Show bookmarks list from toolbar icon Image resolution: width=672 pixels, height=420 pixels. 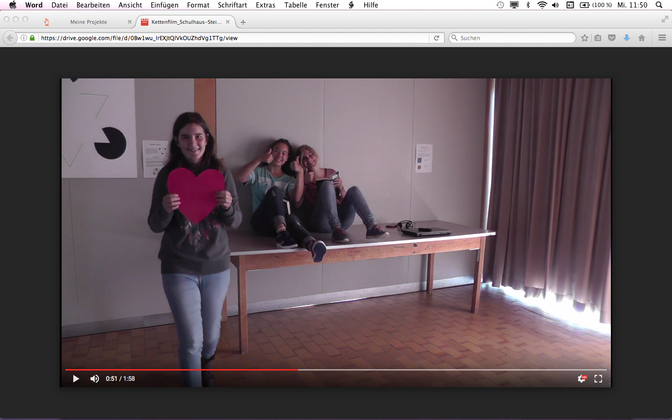coord(598,38)
